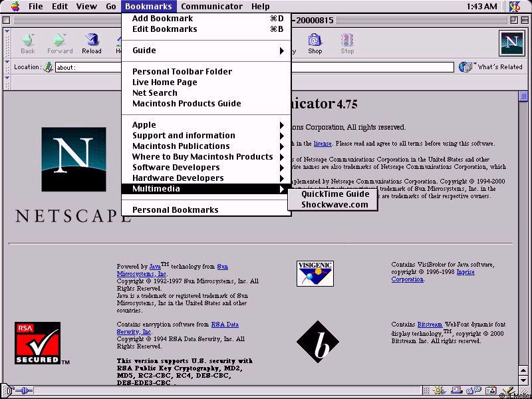Follow the license link

(x=323, y=144)
